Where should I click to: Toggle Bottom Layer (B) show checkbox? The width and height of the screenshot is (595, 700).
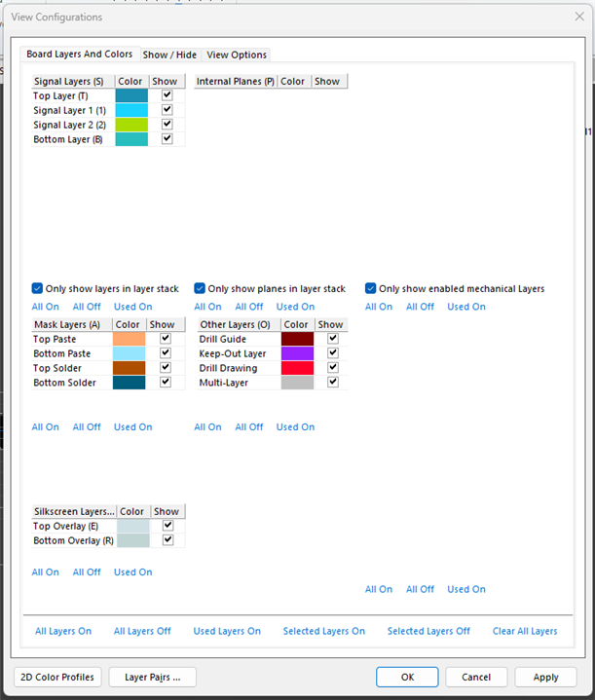pos(167,139)
